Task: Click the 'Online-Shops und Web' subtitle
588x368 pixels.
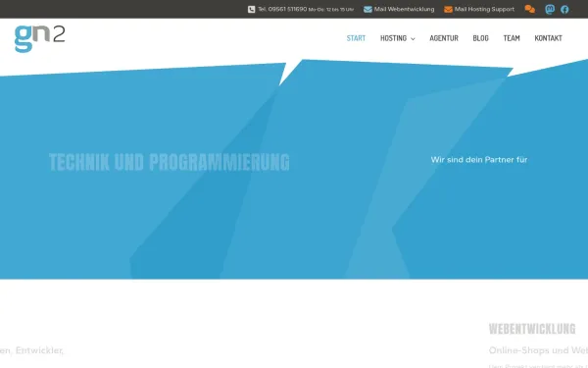Action: click(538, 350)
